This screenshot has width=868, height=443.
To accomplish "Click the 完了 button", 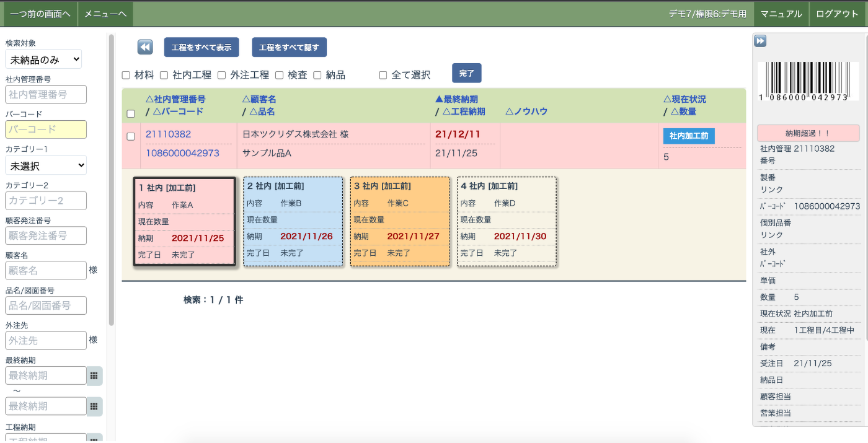I will coord(467,73).
